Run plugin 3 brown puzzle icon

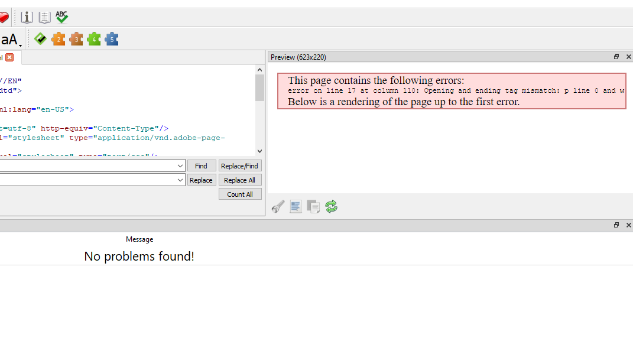[x=76, y=39]
